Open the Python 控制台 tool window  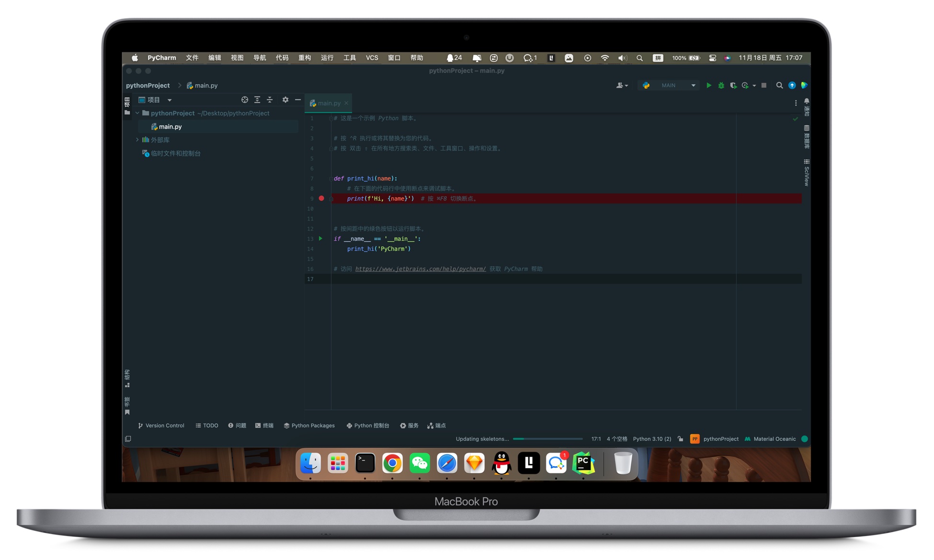[368, 426]
